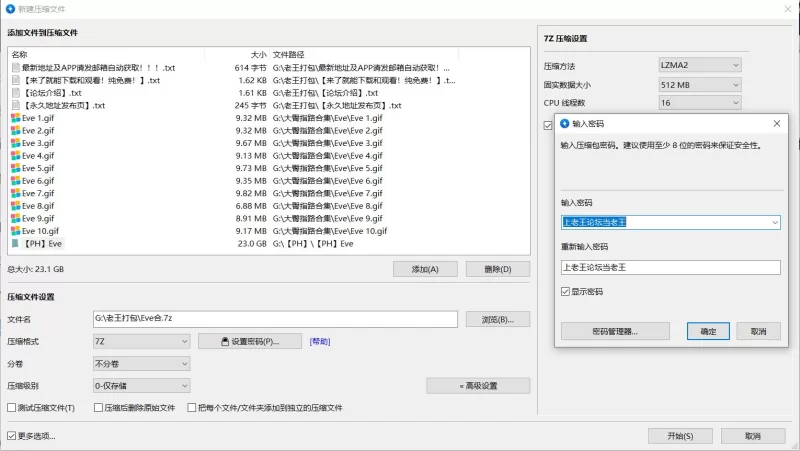Click the gif icon for Eve 3.gif
800x451 pixels.
(16, 143)
